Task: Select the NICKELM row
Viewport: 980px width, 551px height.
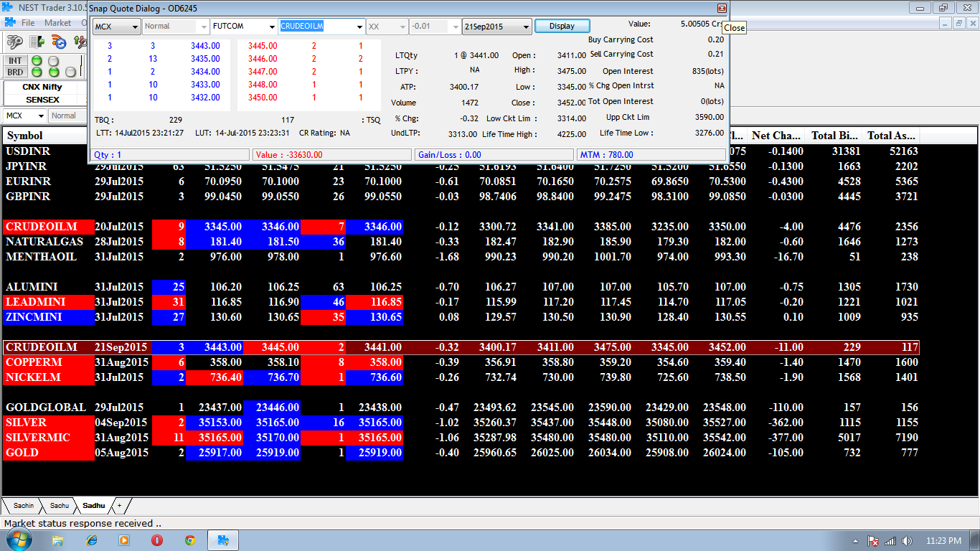Action: coord(461,377)
